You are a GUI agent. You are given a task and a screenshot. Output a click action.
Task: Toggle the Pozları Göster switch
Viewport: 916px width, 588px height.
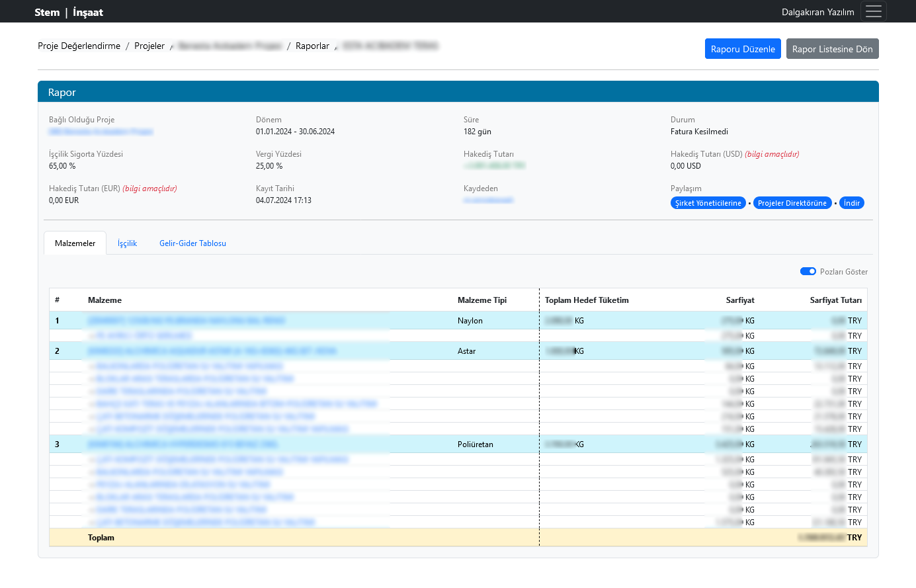point(808,271)
